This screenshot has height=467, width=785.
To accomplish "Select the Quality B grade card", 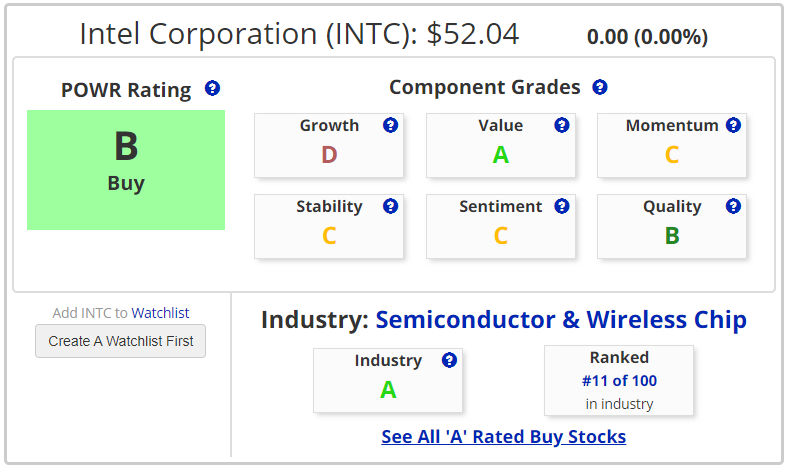I will (x=672, y=226).
